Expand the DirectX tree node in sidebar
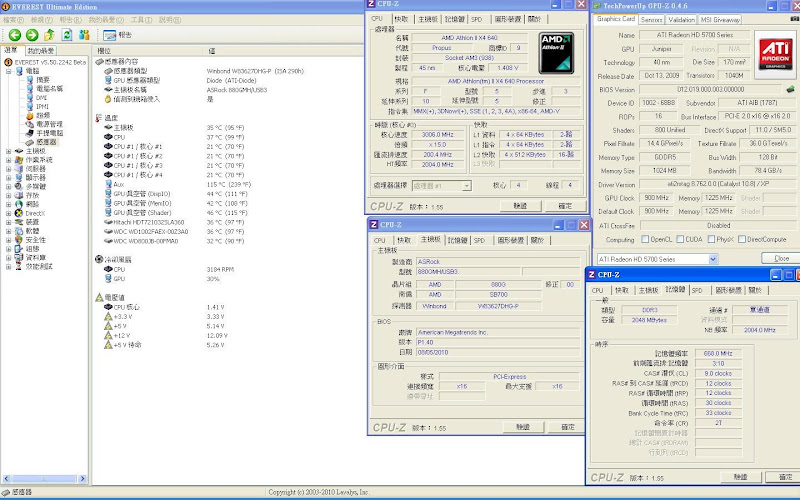Screen dimensions: 800x500 (x=6, y=213)
